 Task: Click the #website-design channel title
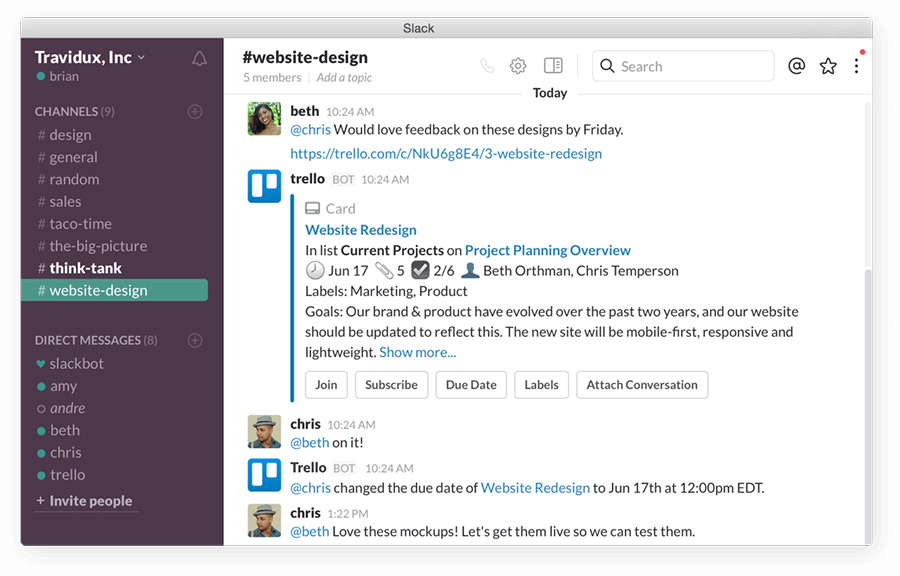[x=305, y=57]
